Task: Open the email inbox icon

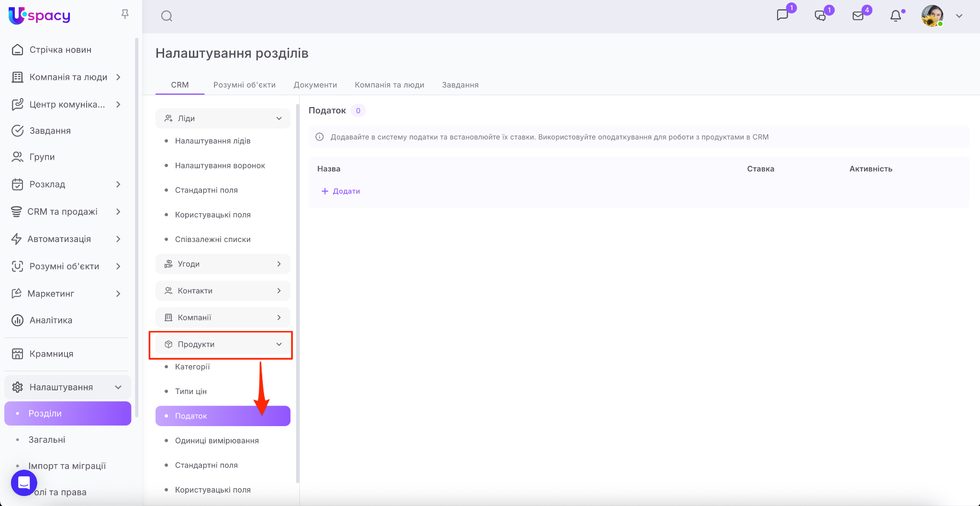Action: click(858, 16)
